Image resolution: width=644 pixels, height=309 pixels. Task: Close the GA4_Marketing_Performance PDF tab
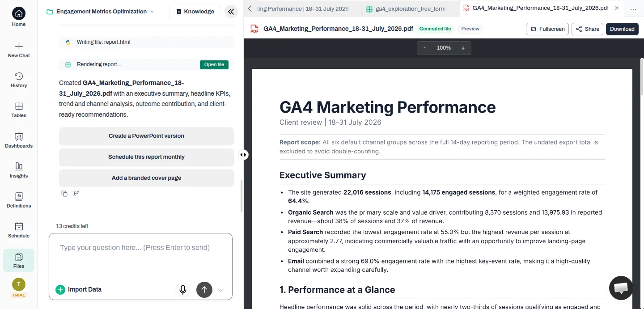617,8
